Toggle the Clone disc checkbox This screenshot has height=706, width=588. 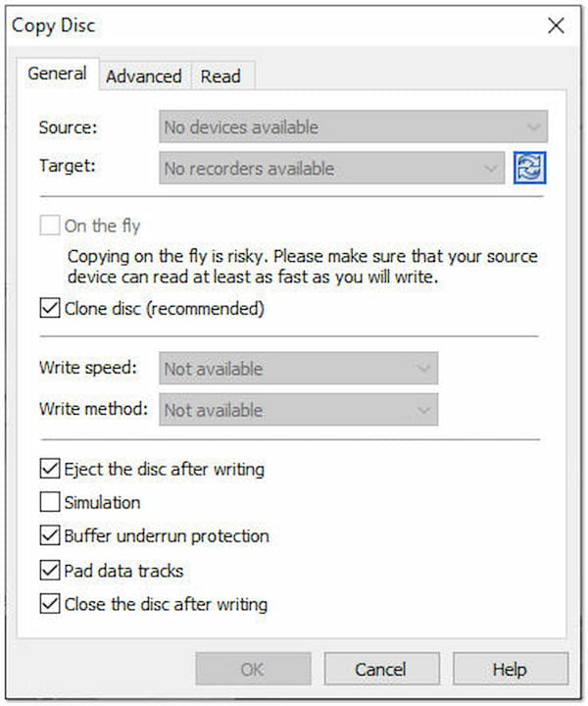(51, 309)
